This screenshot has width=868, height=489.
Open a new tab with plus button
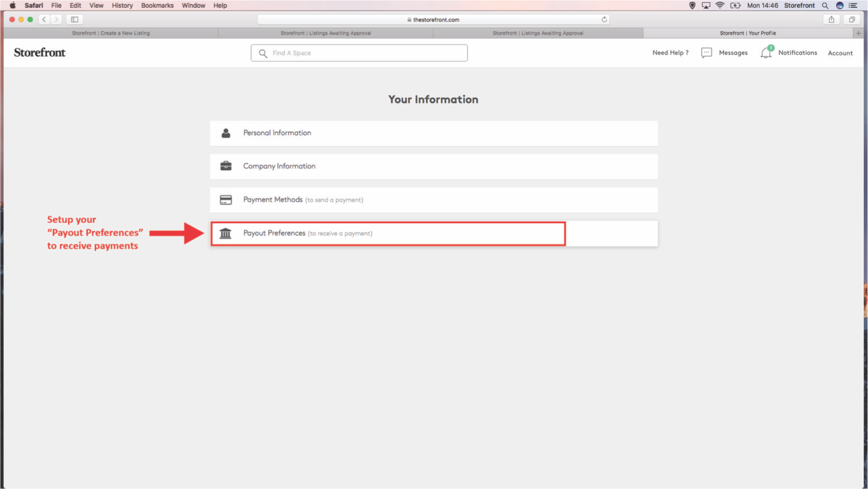858,33
